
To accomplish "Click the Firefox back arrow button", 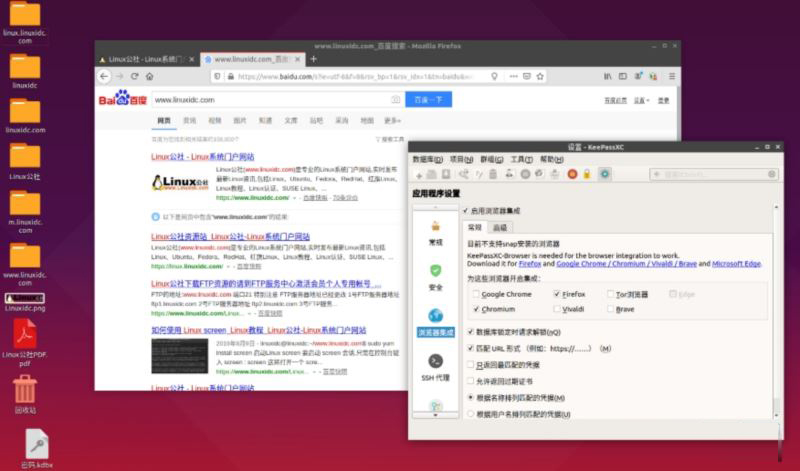I will pyautogui.click(x=104, y=76).
